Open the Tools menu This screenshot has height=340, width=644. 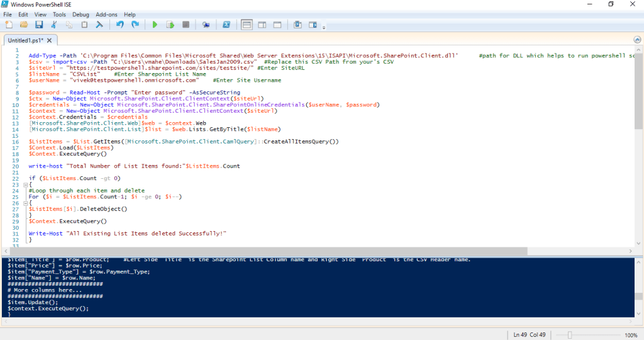(x=59, y=14)
